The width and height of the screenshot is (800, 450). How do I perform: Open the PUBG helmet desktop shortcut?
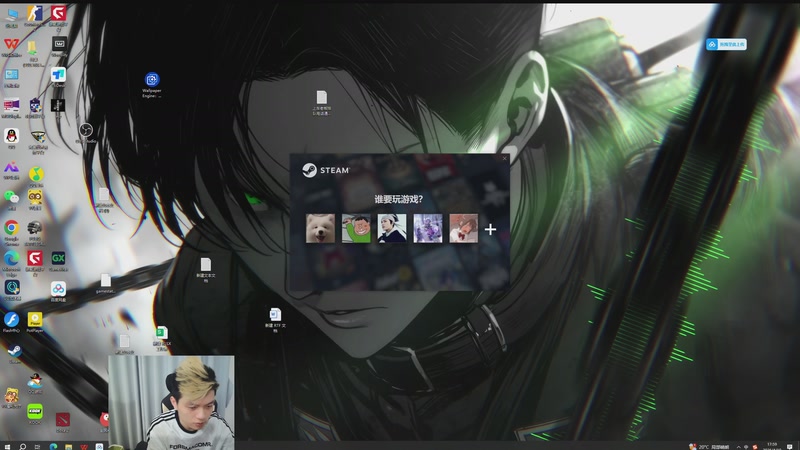pos(35,232)
